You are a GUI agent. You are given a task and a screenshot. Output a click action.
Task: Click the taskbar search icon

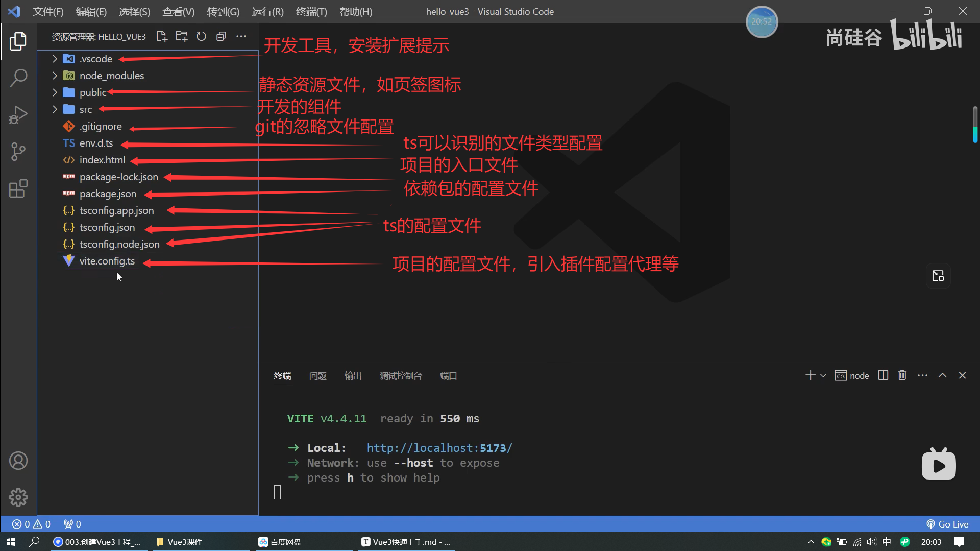(x=34, y=542)
